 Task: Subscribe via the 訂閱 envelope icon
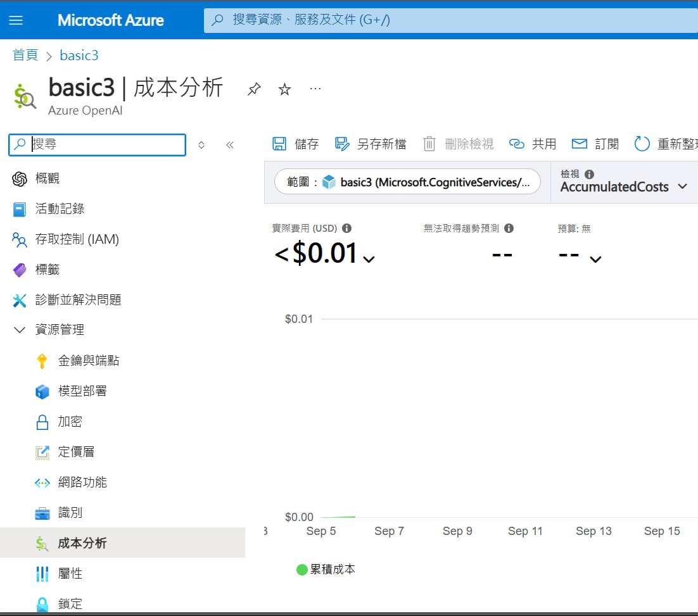click(x=579, y=144)
